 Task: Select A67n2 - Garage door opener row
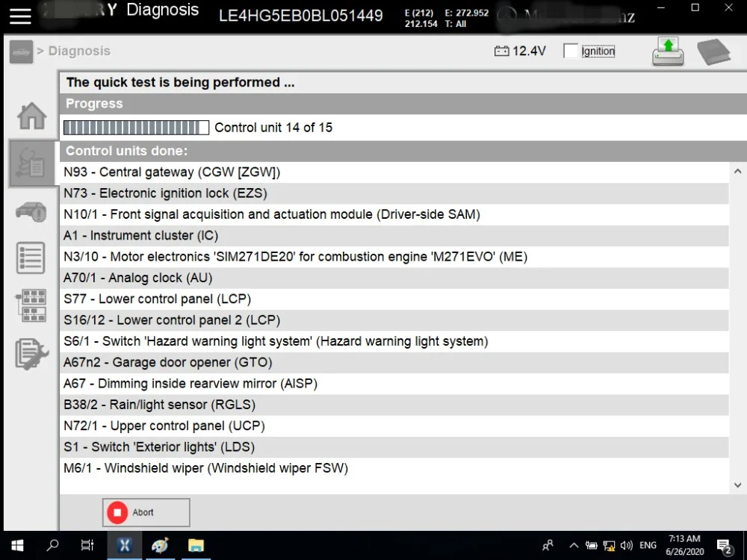tap(394, 362)
